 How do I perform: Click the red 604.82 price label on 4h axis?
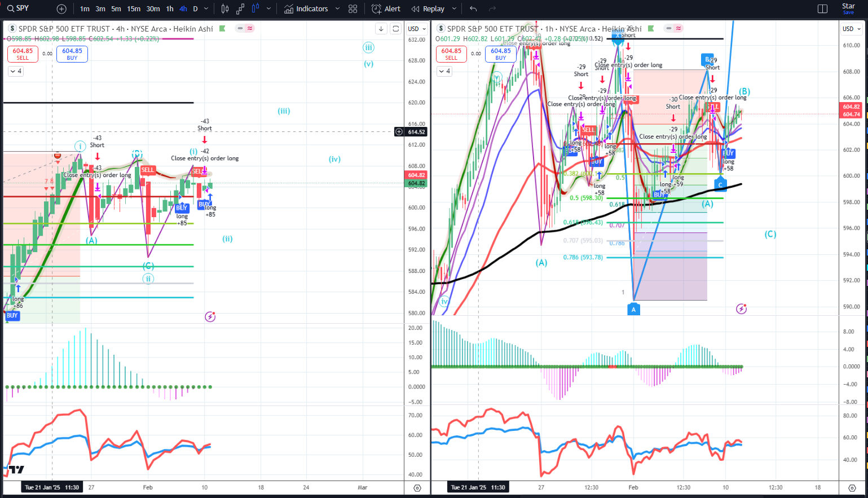click(x=417, y=175)
